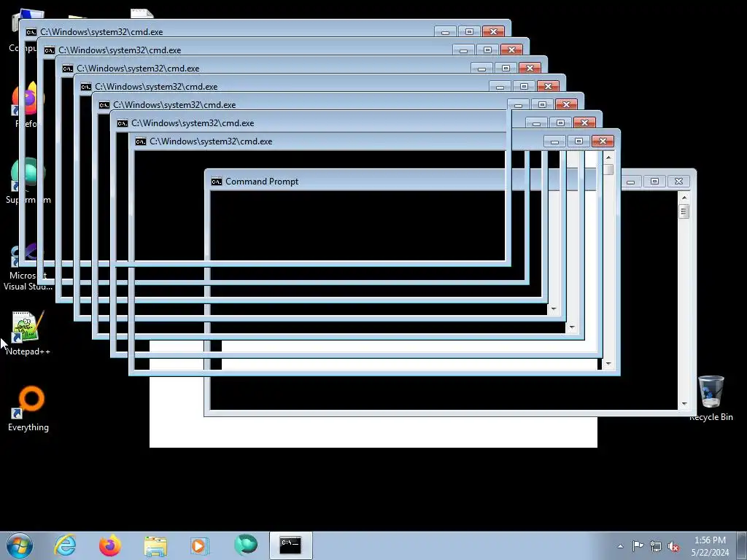Viewport: 747px width, 560px height.
Task: Launch Firefox from the taskbar
Action: 110,545
